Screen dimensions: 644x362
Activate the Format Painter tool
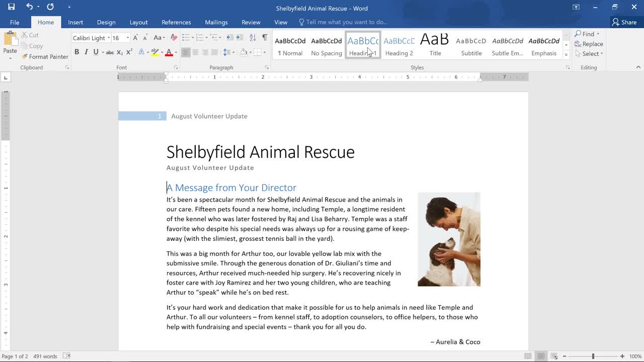tap(45, 57)
